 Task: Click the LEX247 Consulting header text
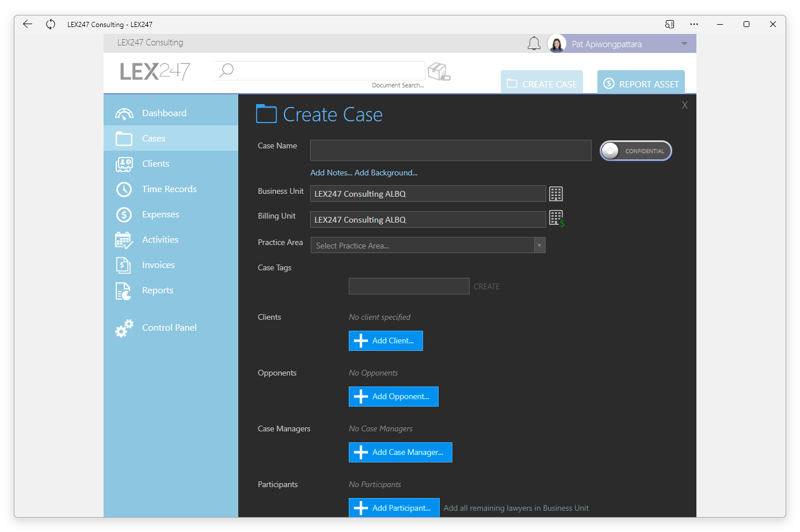click(x=150, y=43)
